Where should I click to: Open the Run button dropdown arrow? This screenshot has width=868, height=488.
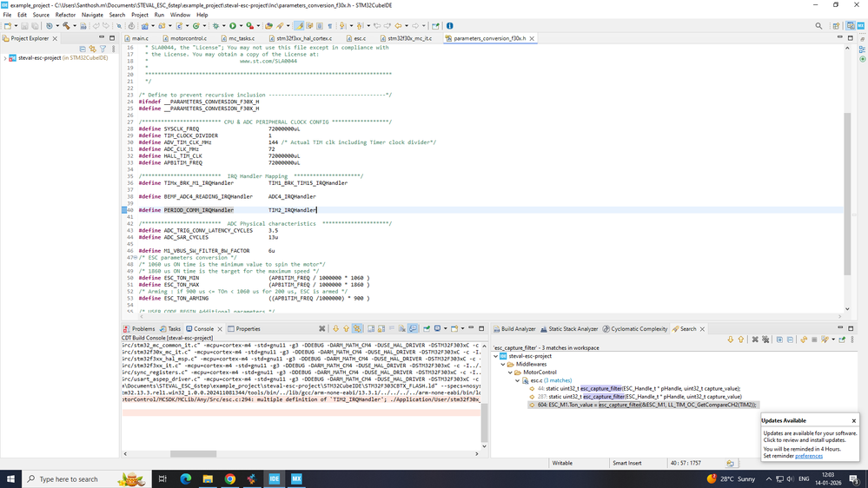241,26
